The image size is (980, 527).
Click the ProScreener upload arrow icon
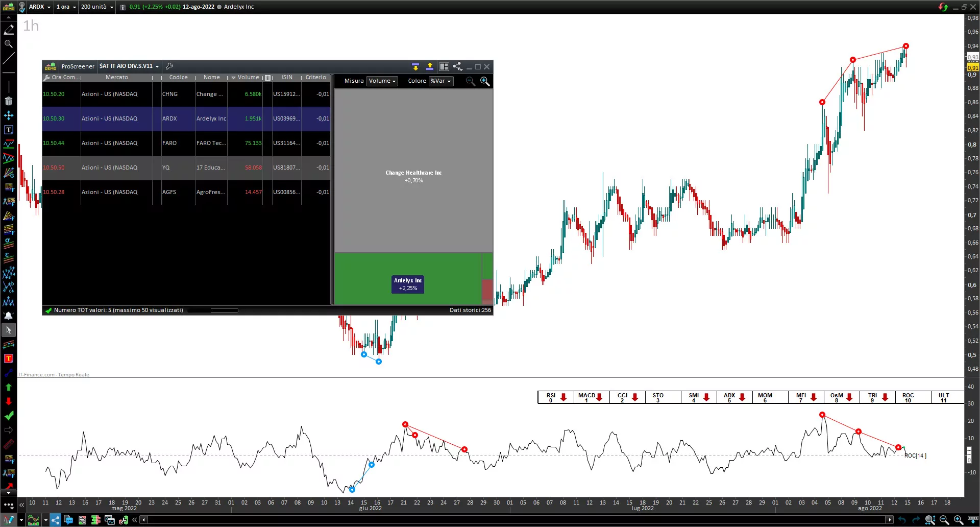point(430,66)
